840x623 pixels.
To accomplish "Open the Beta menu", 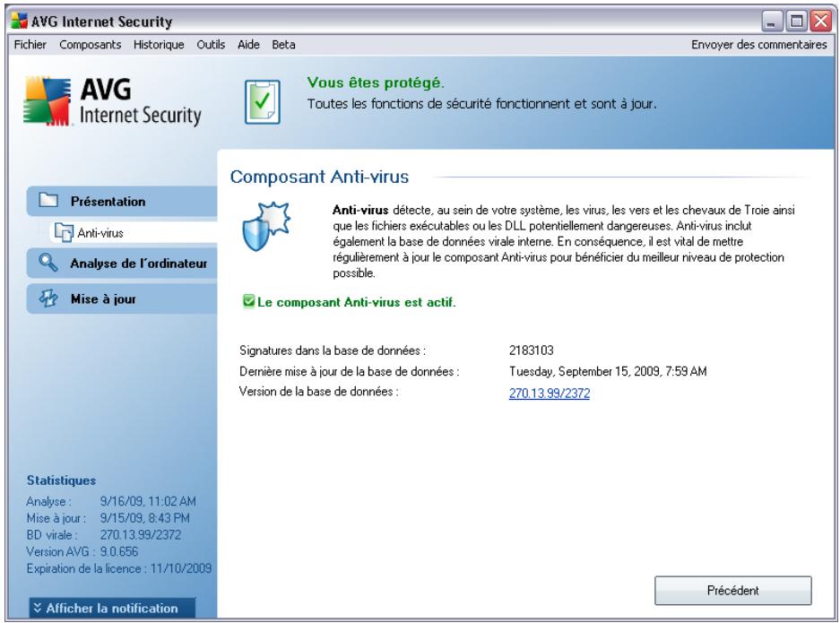I will [x=283, y=45].
